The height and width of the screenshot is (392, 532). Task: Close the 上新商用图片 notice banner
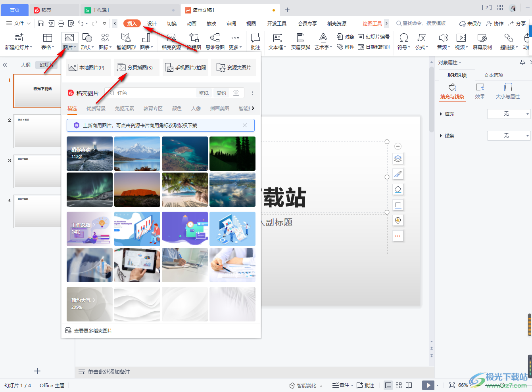tap(245, 125)
